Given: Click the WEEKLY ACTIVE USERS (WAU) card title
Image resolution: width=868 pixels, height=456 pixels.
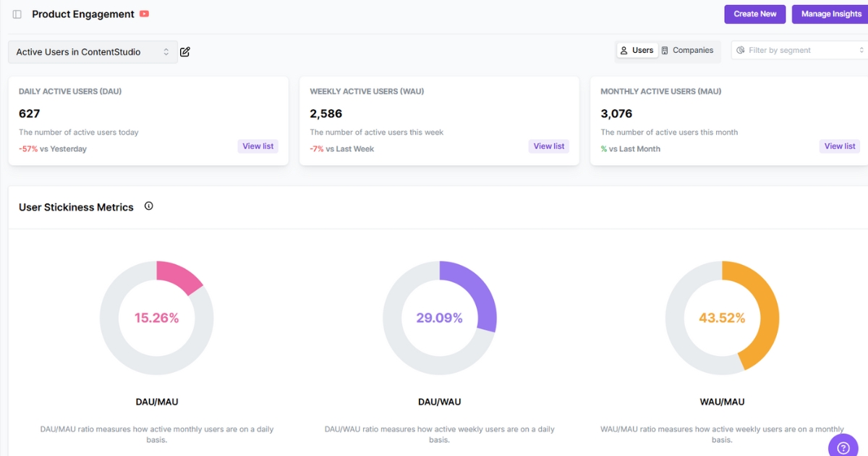Looking at the screenshot, I should pyautogui.click(x=367, y=92).
